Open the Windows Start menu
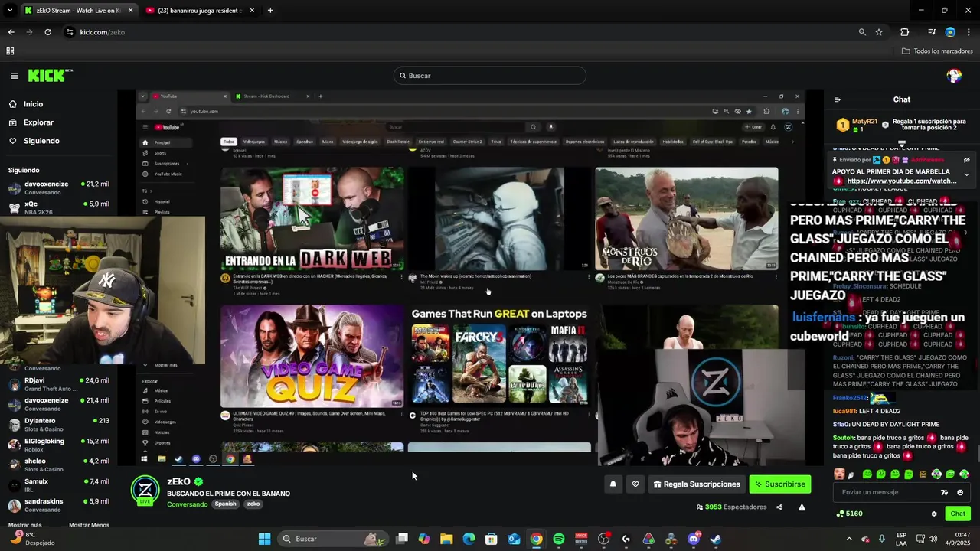This screenshot has height=551, width=980. point(264,539)
